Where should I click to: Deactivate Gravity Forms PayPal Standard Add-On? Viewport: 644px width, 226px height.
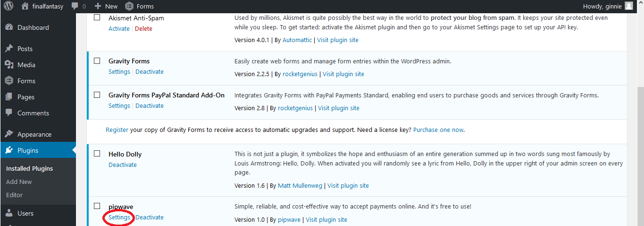point(150,105)
